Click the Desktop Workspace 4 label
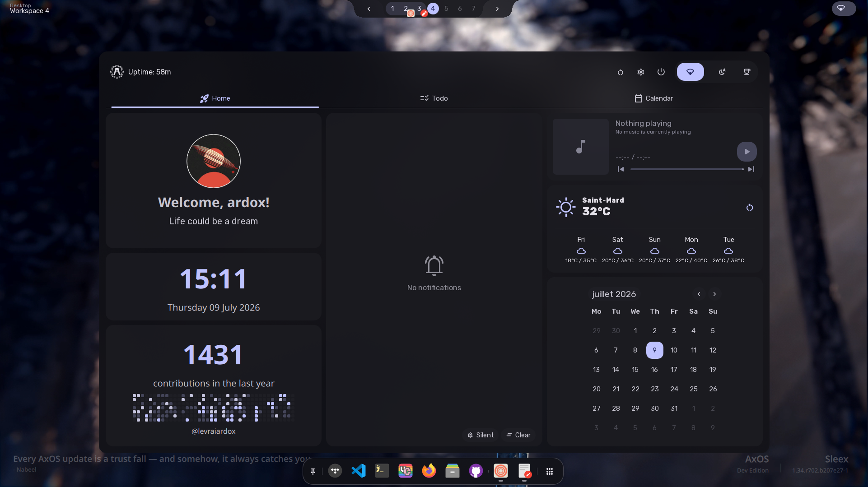The height and width of the screenshot is (487, 868). [29, 9]
